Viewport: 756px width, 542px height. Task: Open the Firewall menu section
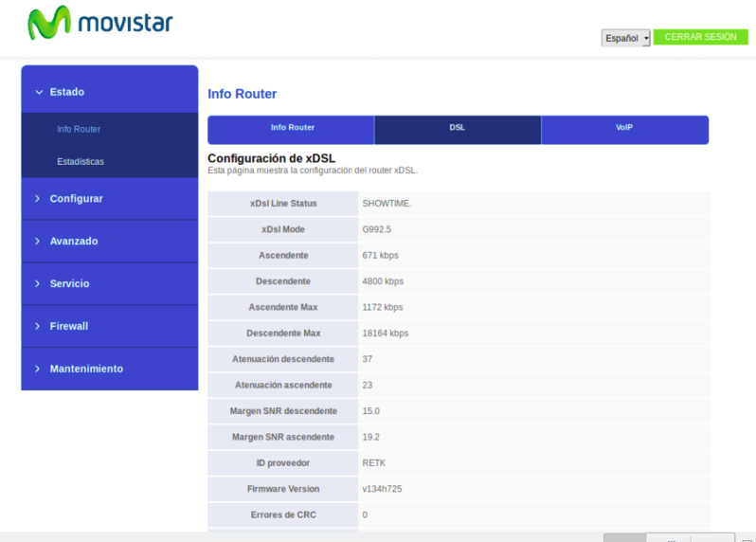point(68,326)
